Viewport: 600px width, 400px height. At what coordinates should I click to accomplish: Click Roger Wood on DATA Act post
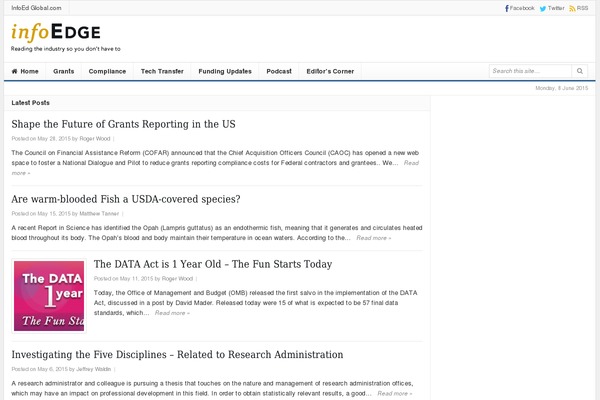point(177,279)
